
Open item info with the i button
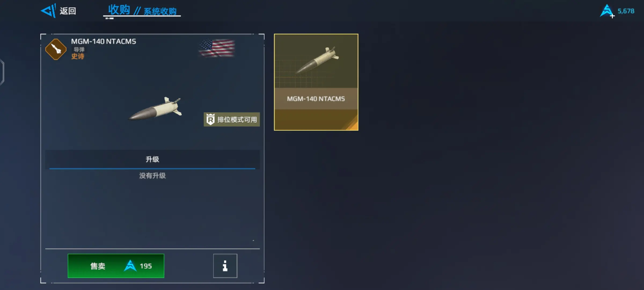(225, 266)
